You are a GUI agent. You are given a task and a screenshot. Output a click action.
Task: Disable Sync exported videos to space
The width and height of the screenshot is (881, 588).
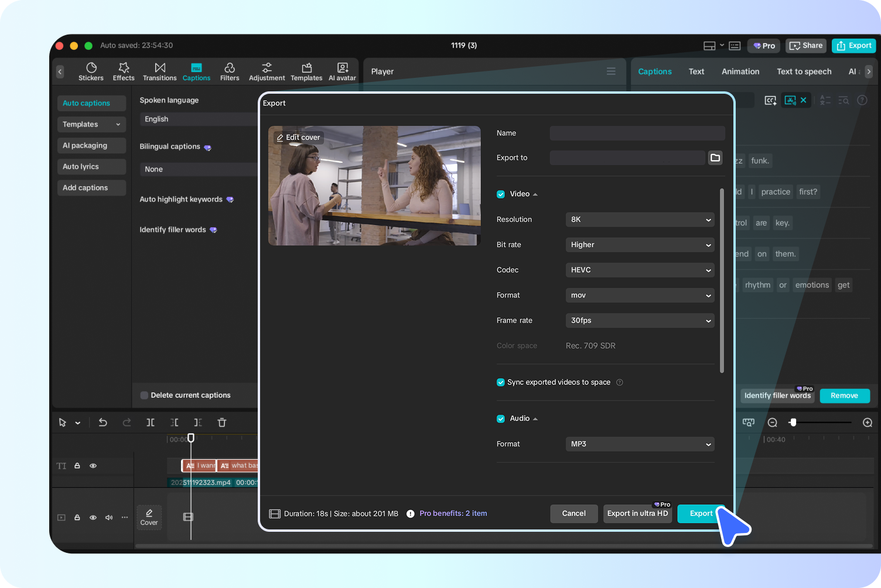point(501,382)
